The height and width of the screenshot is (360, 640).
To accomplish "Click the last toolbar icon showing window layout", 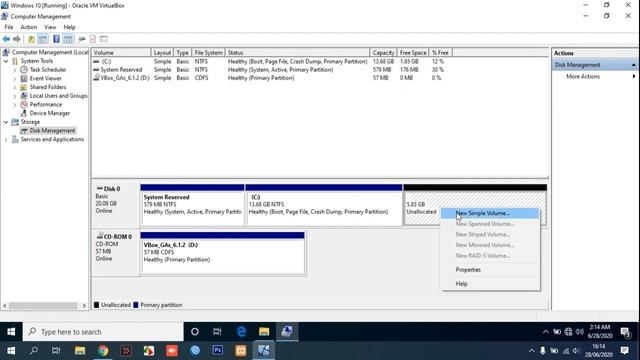I will click(x=104, y=39).
